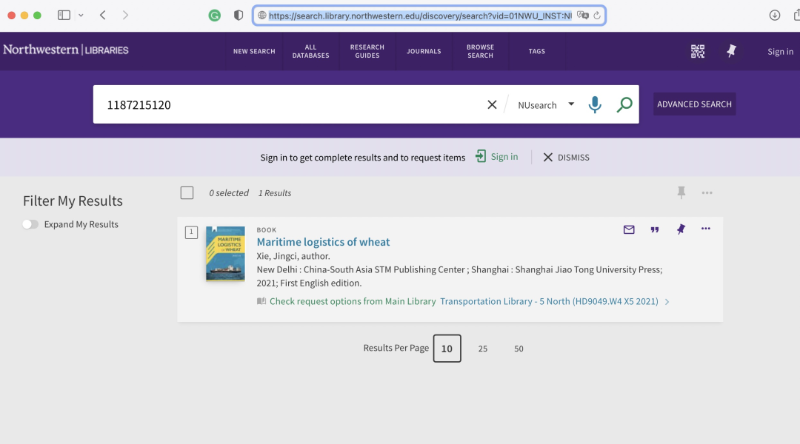Pin the Maritime logistics of wheat record
Viewport: 800px width, 444px height.
tap(681, 229)
